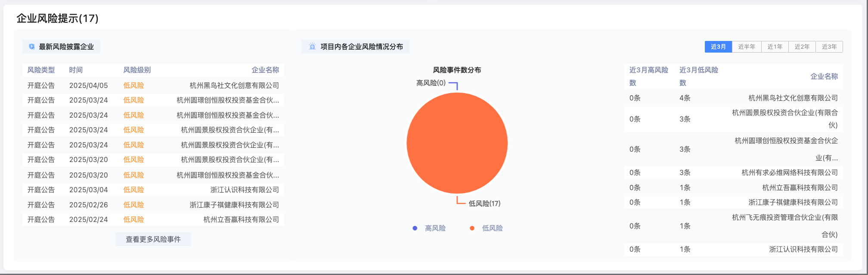The height and width of the screenshot is (275, 868).
Task: Click the orange pie chart slice
Action: (457, 143)
